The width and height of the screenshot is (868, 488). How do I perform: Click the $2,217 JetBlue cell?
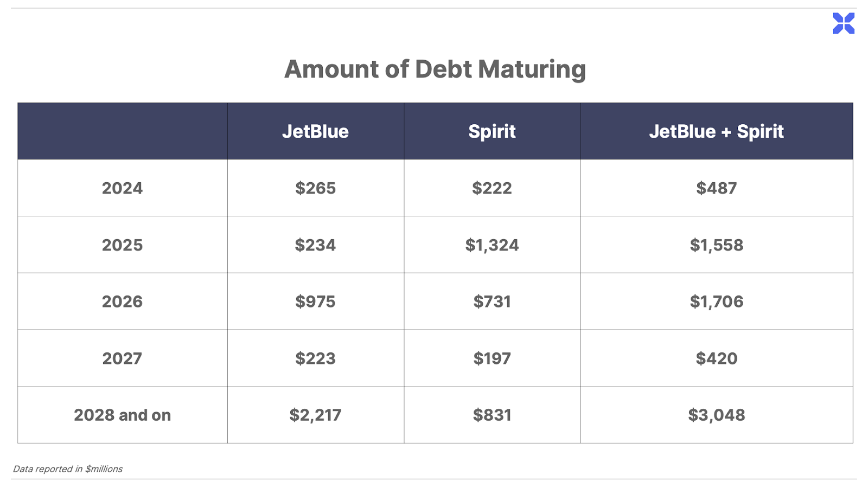315,415
